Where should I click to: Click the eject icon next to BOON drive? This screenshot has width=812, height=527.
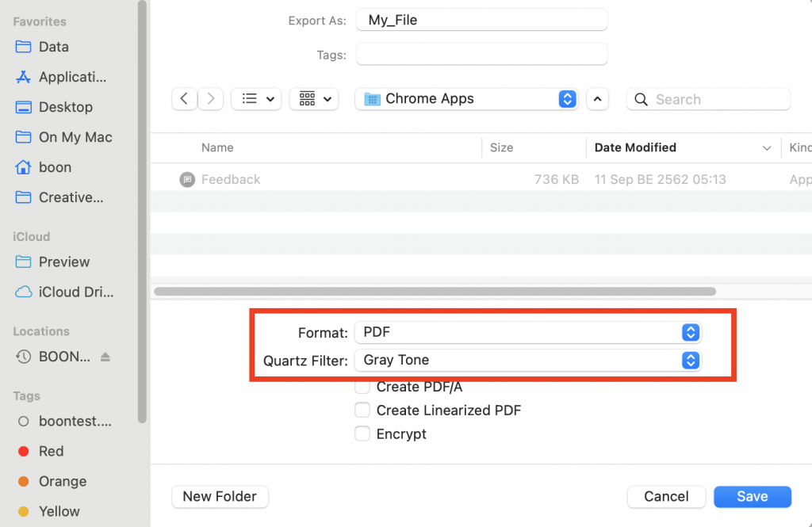click(105, 357)
